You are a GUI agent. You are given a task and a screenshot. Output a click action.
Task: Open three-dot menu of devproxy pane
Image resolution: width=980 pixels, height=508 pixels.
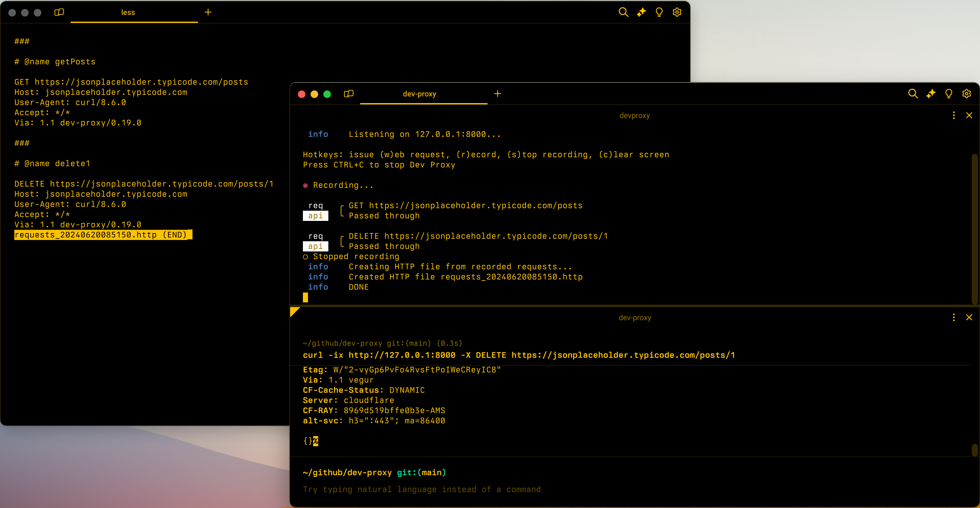(953, 115)
